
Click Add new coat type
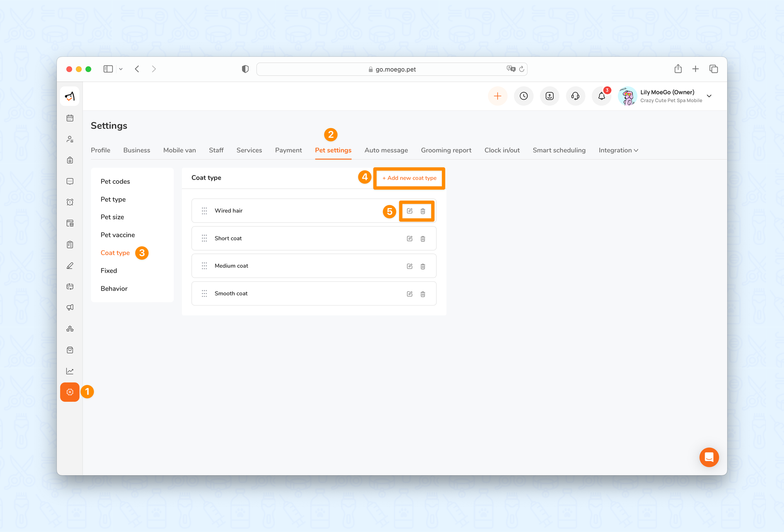click(409, 178)
